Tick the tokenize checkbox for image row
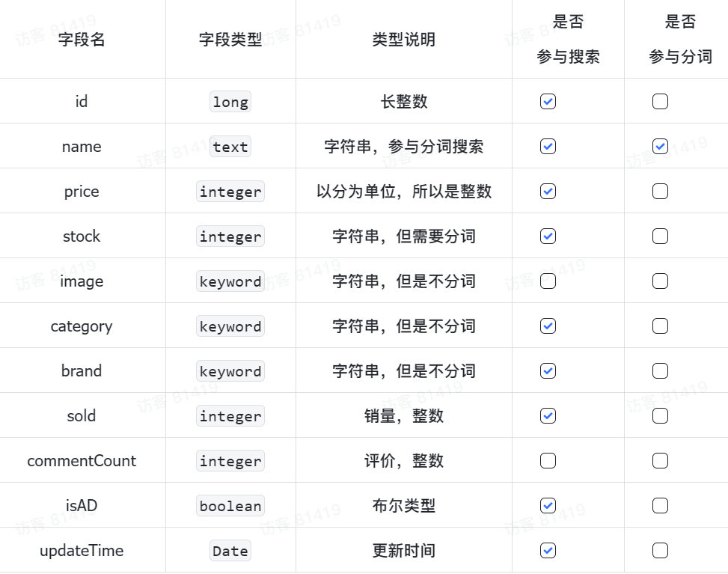The height and width of the screenshot is (574, 728). point(660,281)
